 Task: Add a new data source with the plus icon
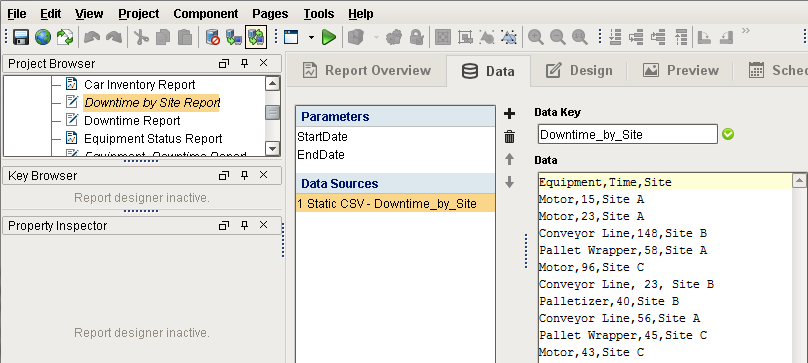click(x=509, y=114)
